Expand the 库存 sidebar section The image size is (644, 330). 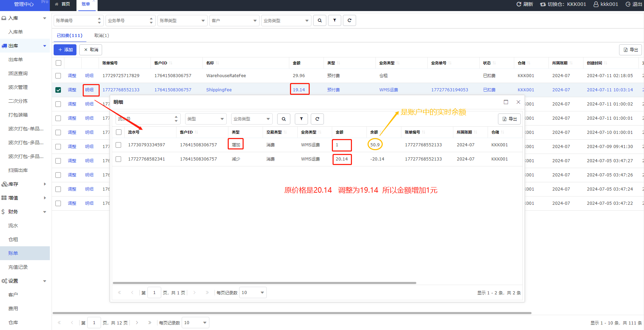[x=45, y=184]
